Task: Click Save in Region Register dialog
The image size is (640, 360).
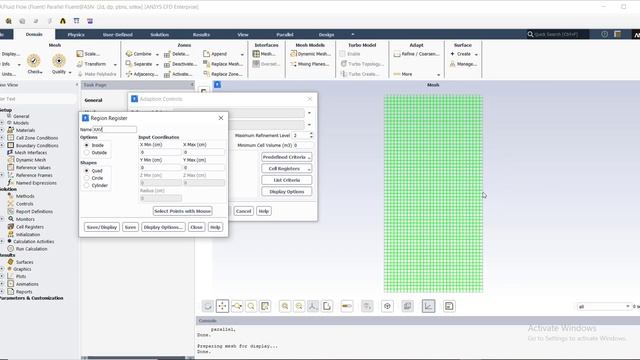Action: (x=130, y=227)
